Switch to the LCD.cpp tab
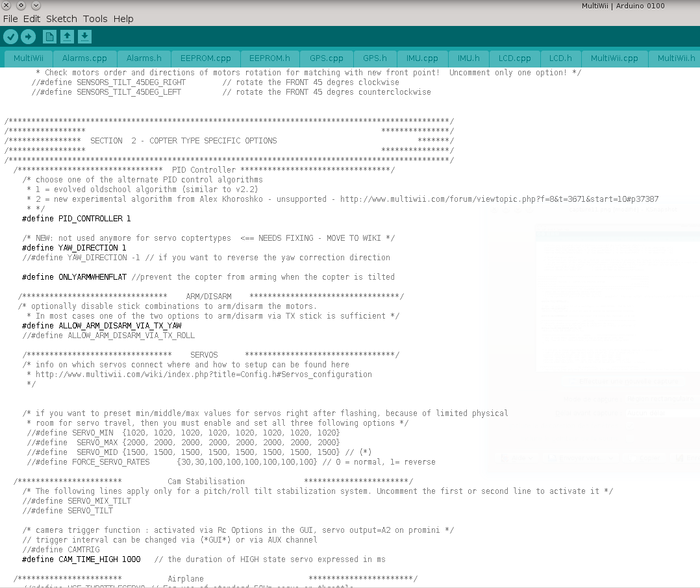 click(515, 58)
